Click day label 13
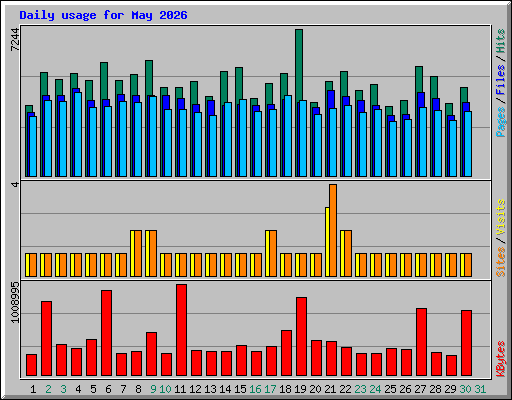The width and height of the screenshot is (512, 400). 210,389
